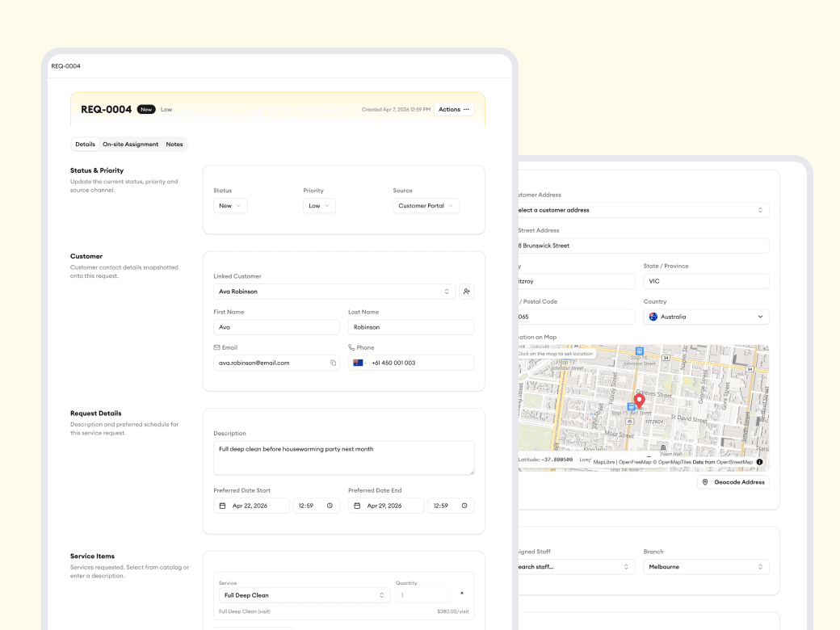Click the location pin on Geocode Address button

point(705,481)
